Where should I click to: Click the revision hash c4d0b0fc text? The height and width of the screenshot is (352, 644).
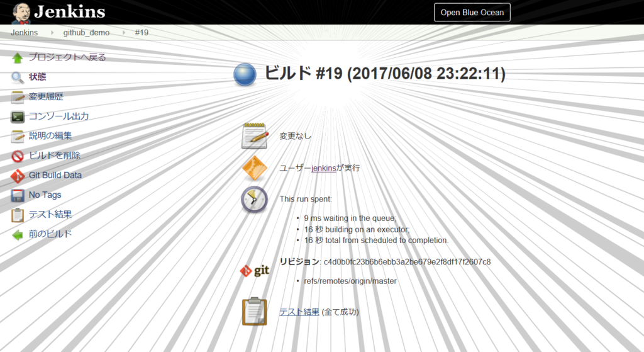coord(407,262)
